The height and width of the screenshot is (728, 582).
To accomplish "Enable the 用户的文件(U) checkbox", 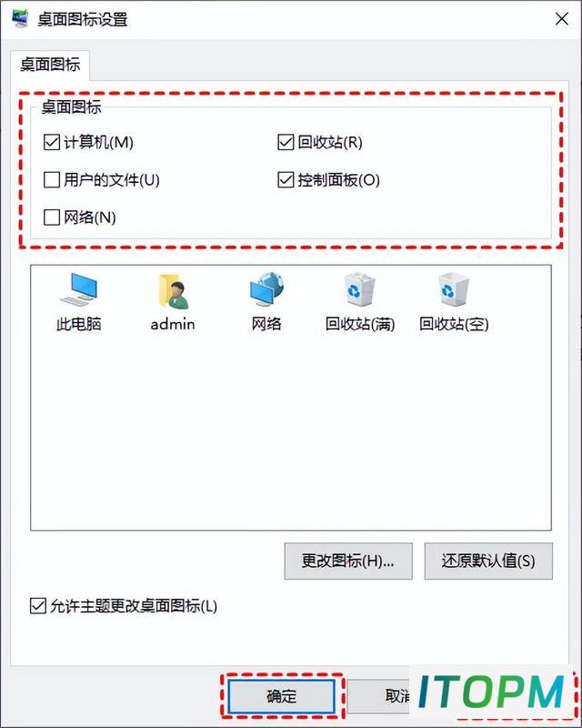I will (x=52, y=179).
